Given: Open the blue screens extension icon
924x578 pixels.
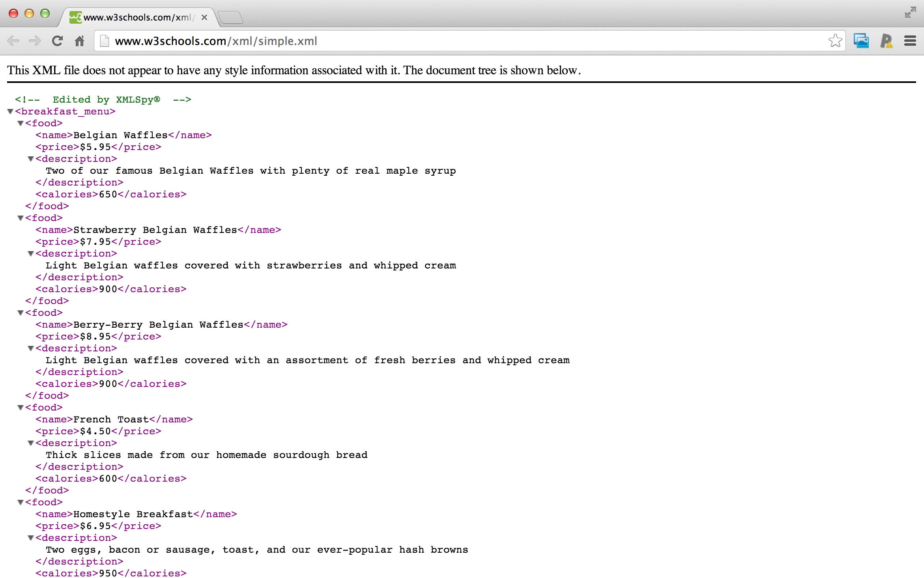Looking at the screenshot, I should pos(861,41).
